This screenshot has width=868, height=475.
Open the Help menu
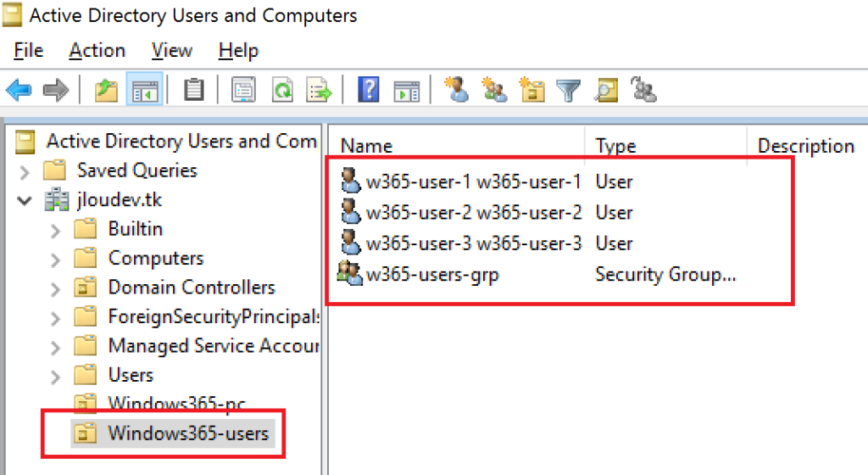click(238, 50)
